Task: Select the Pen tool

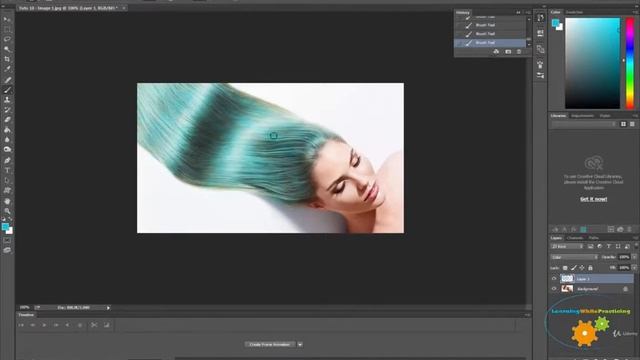Action: click(7, 160)
